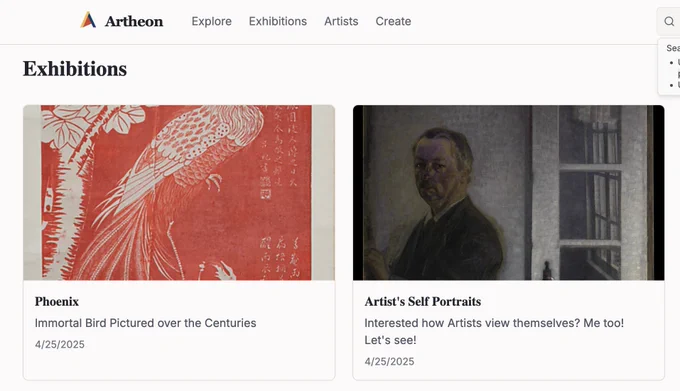The width and height of the screenshot is (680, 391).
Task: Click the Phoenix exhibition title
Action: click(x=57, y=302)
